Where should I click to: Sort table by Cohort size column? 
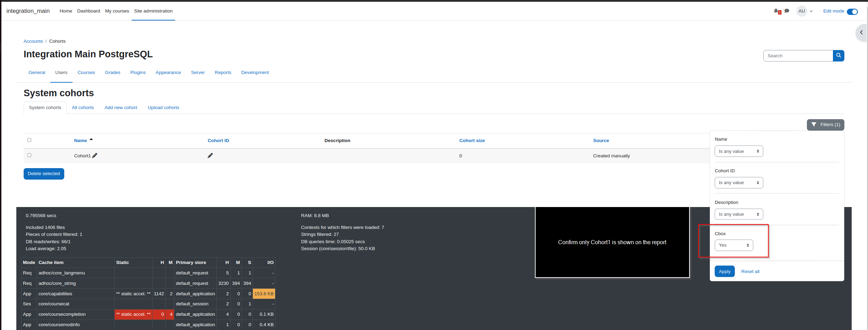point(472,141)
